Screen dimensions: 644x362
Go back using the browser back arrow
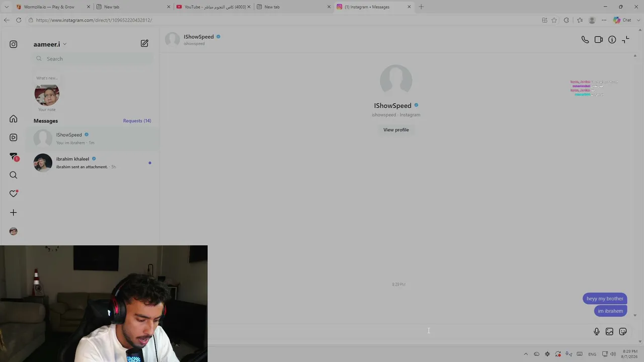coord(7,20)
